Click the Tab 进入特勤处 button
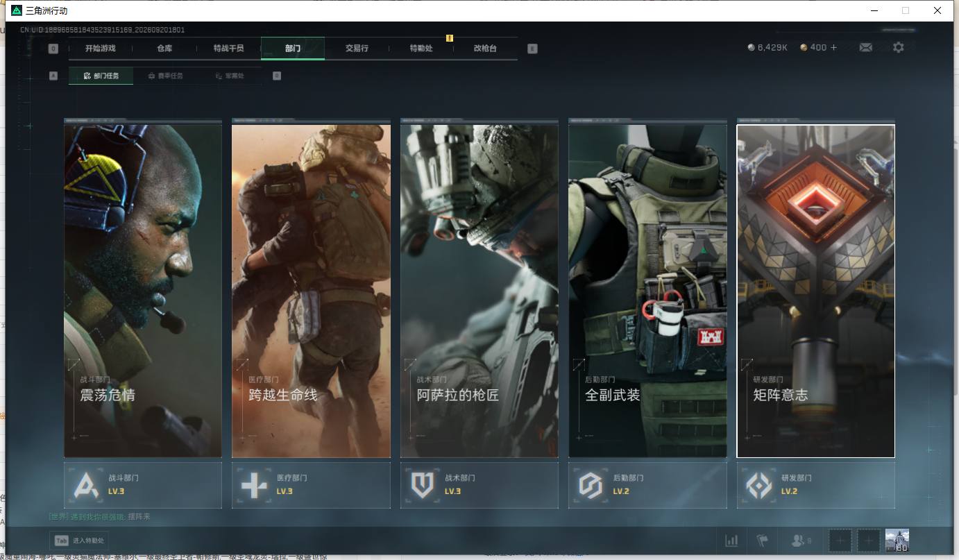 (79, 541)
